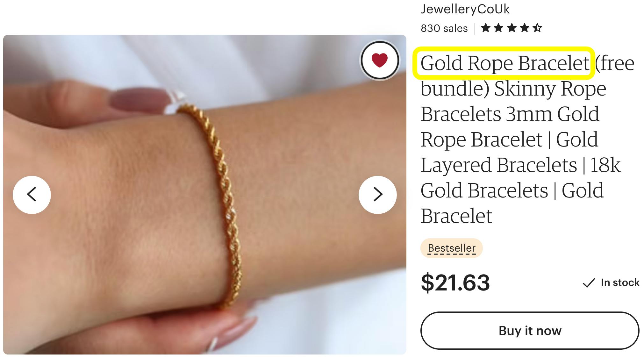
Task: Click the half star in the rating
Action: point(537,28)
